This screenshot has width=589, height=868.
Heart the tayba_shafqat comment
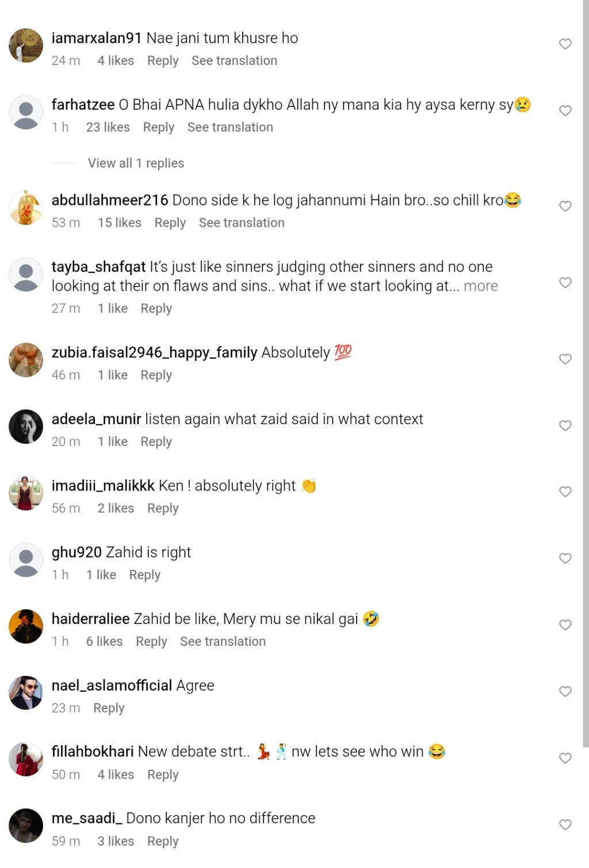(x=565, y=283)
